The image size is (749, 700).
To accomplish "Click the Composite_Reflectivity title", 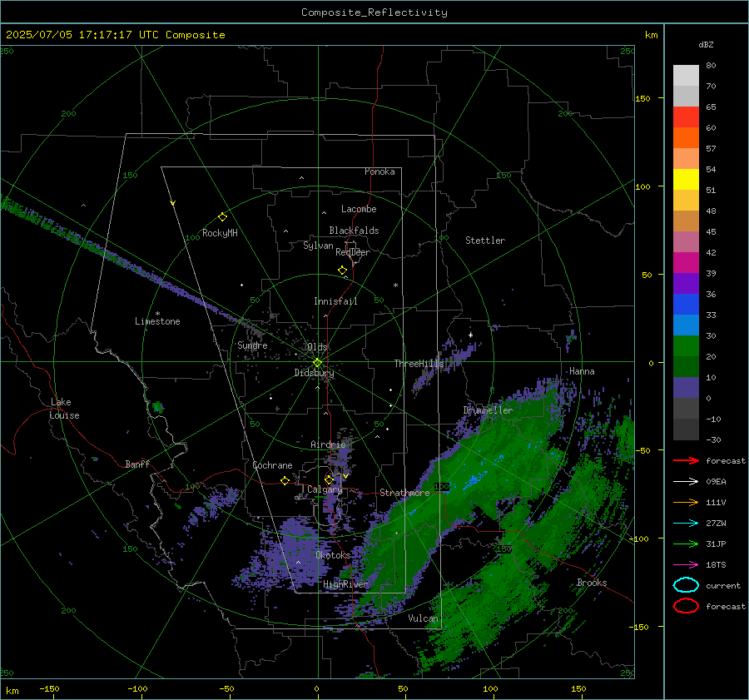I will 374,12.
